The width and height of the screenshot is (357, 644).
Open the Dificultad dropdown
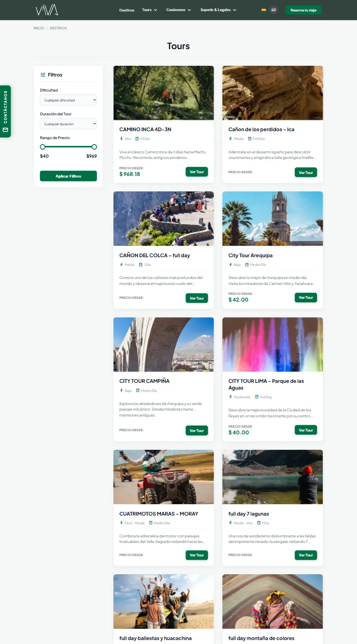tap(68, 100)
